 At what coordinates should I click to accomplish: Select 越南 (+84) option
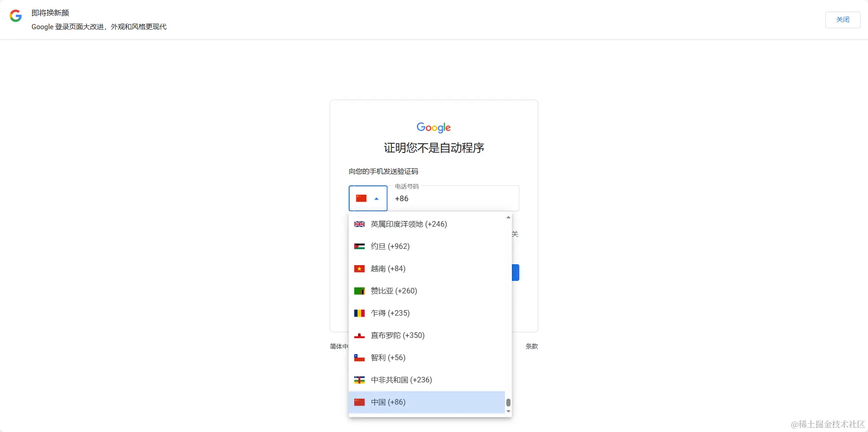click(x=427, y=269)
